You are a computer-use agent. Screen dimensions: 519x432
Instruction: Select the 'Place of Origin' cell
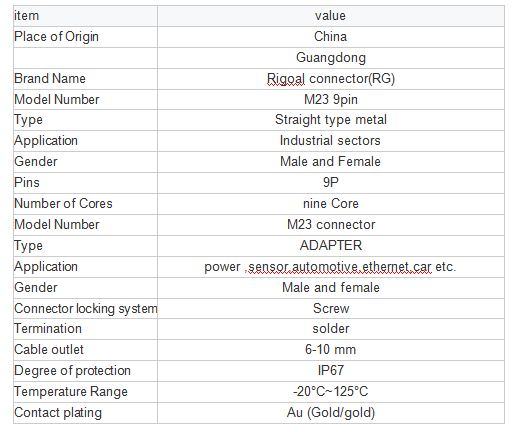click(x=85, y=37)
